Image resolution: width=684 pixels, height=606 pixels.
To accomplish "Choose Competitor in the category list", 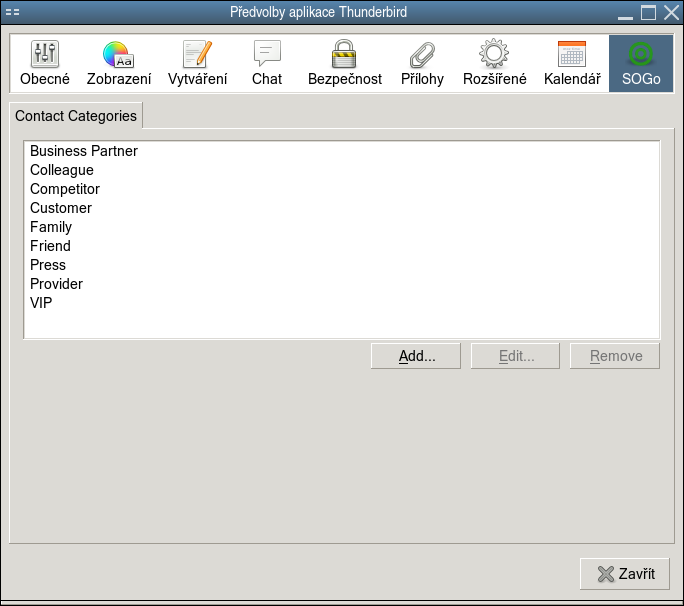I will 65,189.
